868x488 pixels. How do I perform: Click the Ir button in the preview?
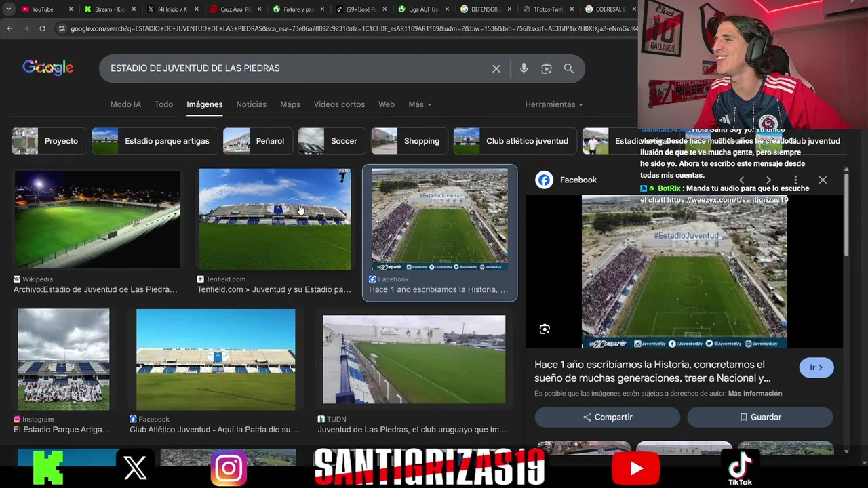[x=816, y=367]
